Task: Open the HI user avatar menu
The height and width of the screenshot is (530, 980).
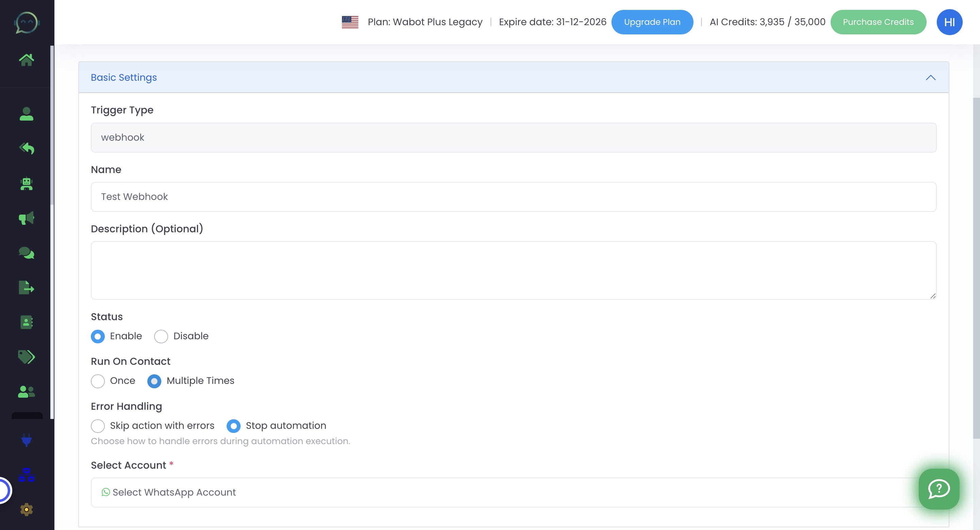Action: (949, 22)
